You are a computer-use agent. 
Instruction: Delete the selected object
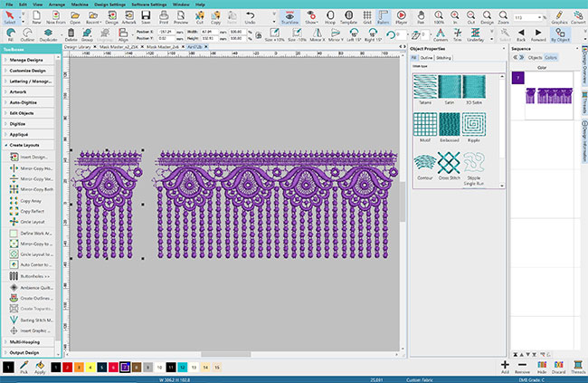tap(71, 34)
